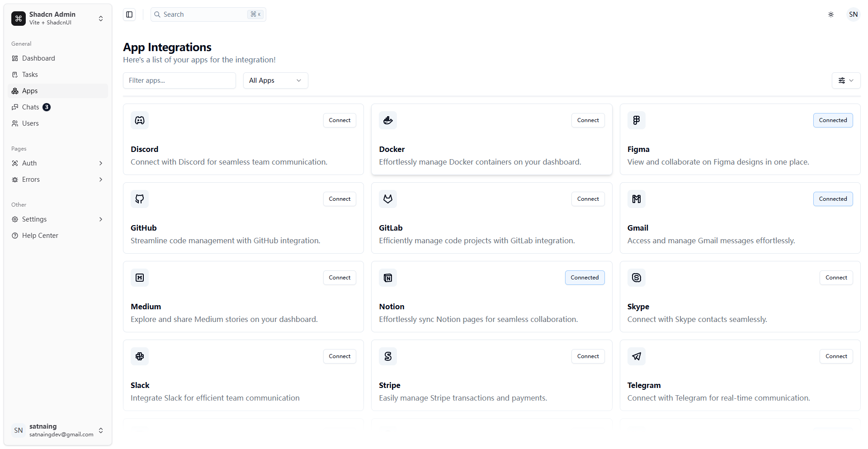
Task: Click the Docker card title
Action: (392, 149)
